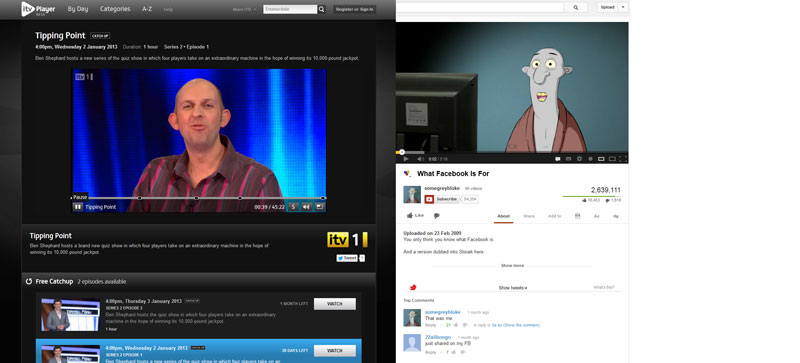Viewport: 800px width, 363px height.
Task: Click the ITV Player search magnifier icon
Action: [x=321, y=9]
